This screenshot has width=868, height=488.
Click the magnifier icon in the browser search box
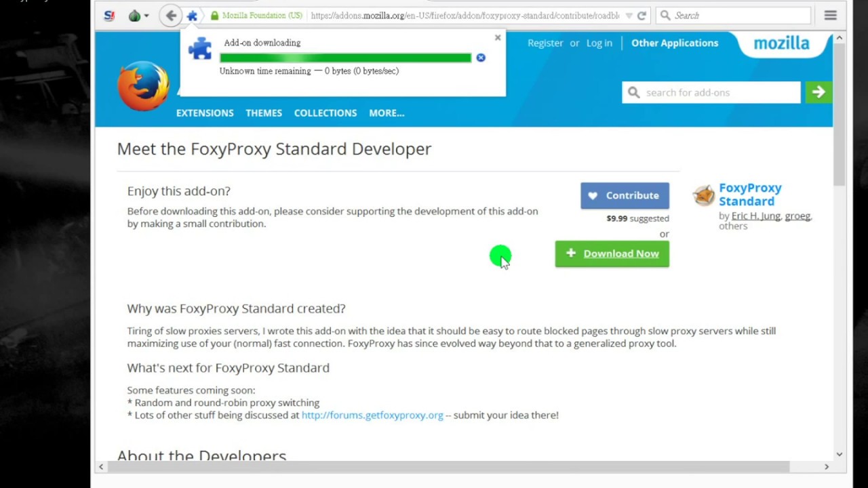665,16
